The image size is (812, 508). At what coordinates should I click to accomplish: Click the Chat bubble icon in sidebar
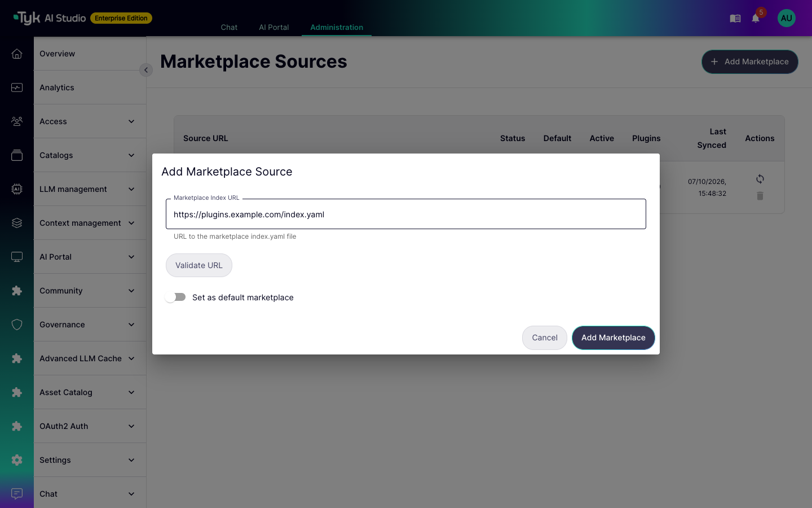click(17, 494)
